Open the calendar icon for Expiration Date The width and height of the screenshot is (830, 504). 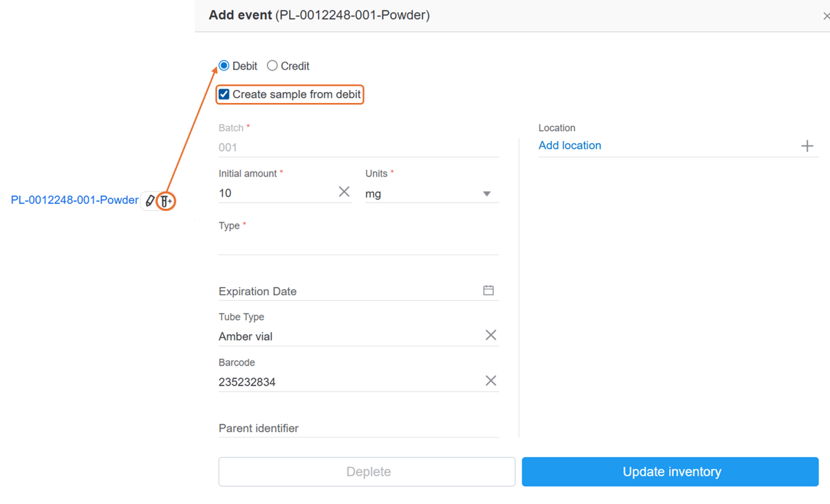click(x=488, y=290)
